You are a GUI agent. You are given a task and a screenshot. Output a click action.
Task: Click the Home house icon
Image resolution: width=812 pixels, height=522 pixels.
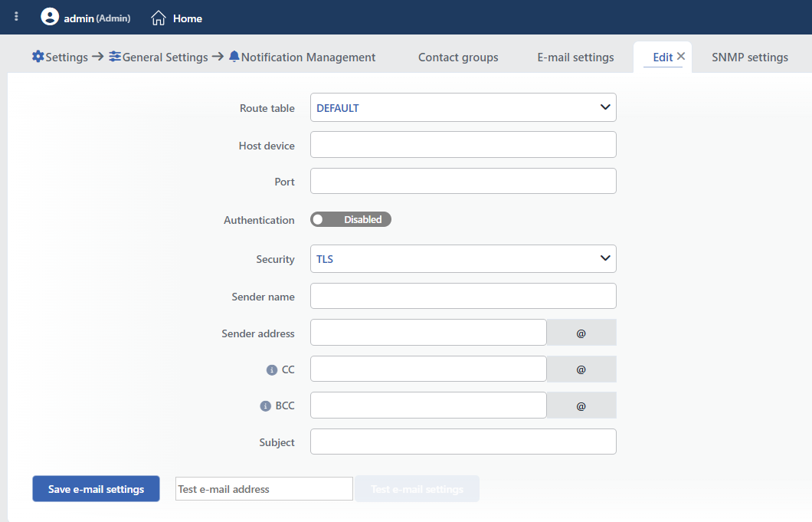159,18
